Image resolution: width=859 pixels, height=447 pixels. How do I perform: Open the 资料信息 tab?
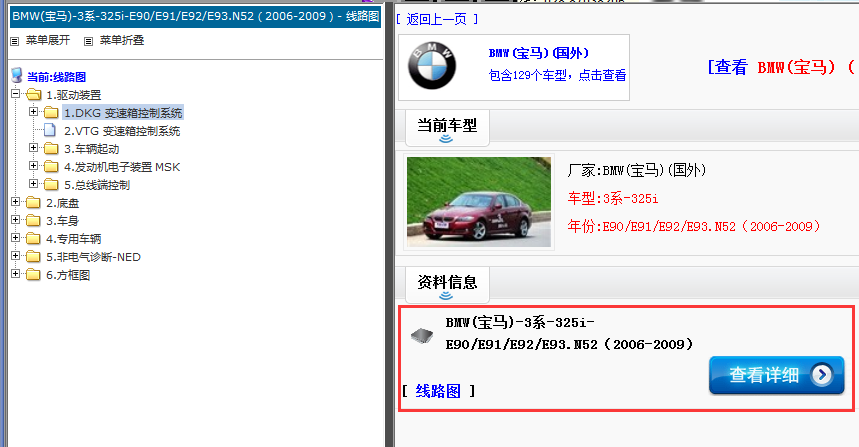[x=447, y=282]
